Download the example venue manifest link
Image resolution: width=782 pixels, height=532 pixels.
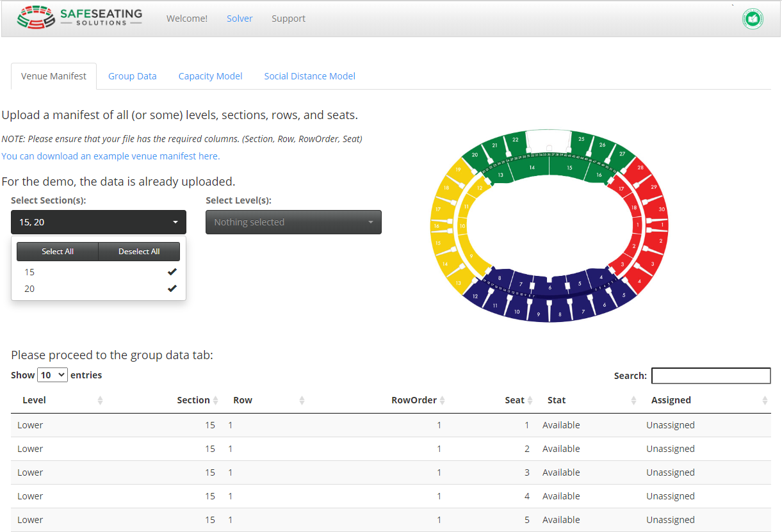click(x=110, y=156)
